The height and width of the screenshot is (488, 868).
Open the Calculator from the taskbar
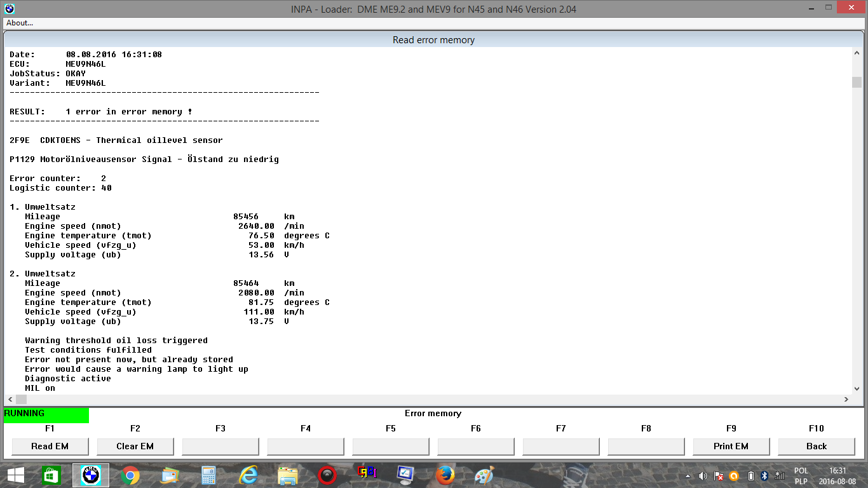209,475
